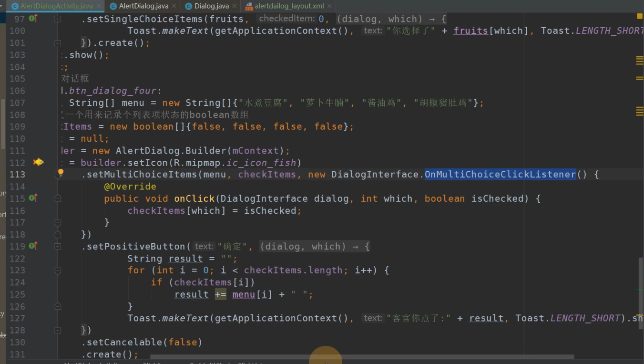Select the Dialog.java tab
The width and height of the screenshot is (644, 364).
tap(211, 6)
